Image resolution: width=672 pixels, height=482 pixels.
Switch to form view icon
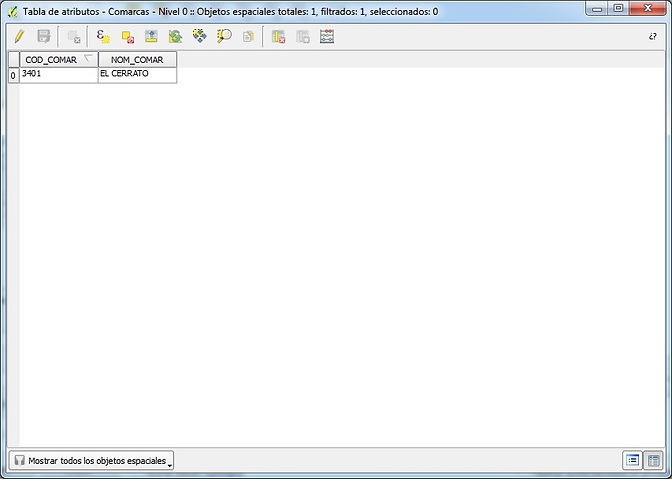coord(632,461)
